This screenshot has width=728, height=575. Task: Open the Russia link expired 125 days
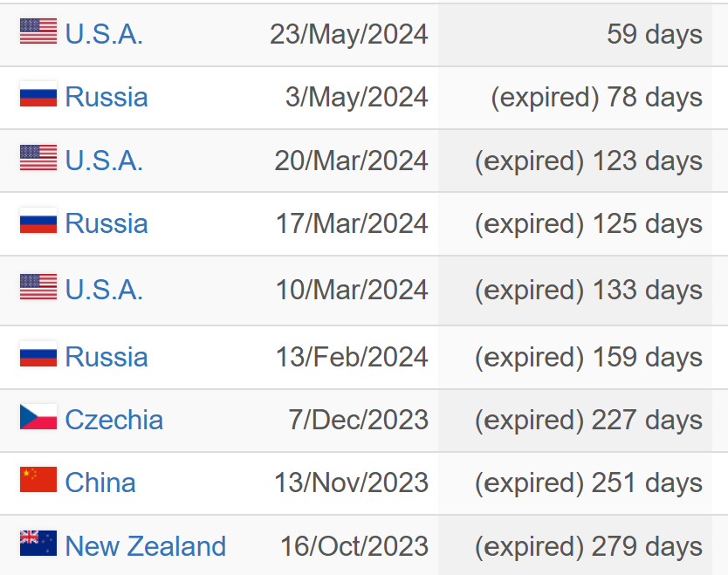click(x=106, y=223)
